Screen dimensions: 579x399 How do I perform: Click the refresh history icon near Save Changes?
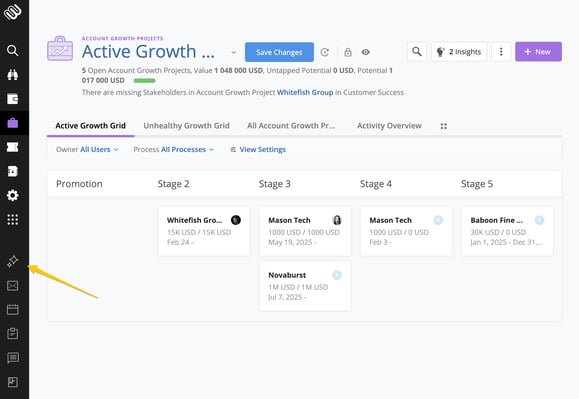[325, 52]
